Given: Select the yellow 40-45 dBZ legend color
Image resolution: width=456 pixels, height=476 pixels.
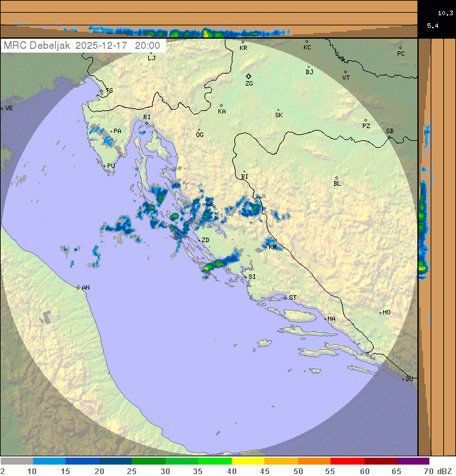Looking at the screenshot, I should click(x=248, y=461).
